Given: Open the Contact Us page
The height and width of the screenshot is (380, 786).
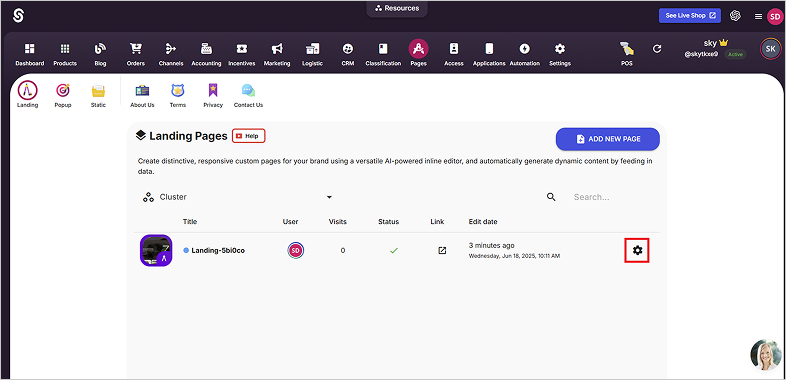Looking at the screenshot, I should [x=248, y=95].
